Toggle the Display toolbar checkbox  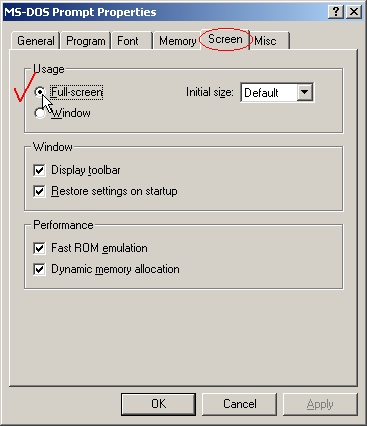coord(39,170)
